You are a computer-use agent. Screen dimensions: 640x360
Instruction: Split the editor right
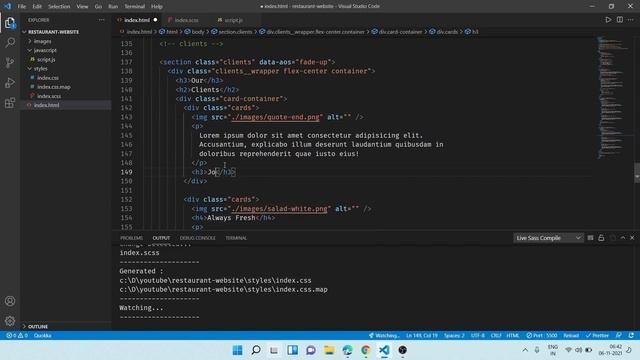point(620,20)
